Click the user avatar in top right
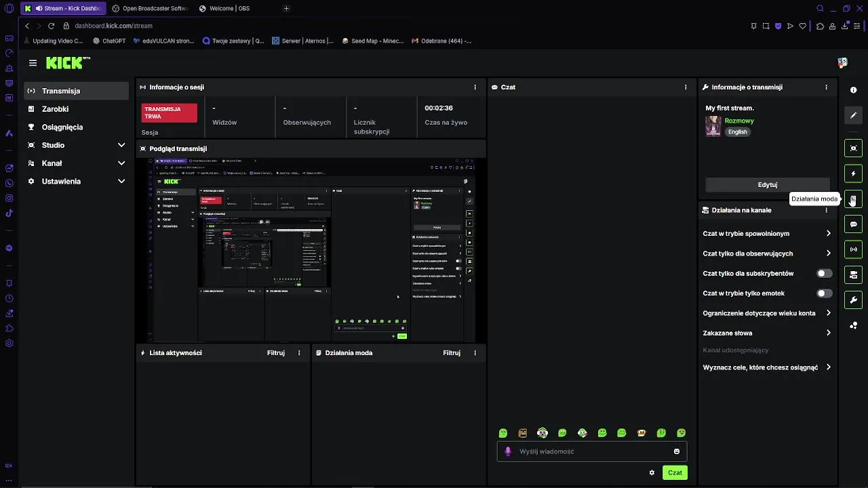868x488 pixels. pos(842,62)
